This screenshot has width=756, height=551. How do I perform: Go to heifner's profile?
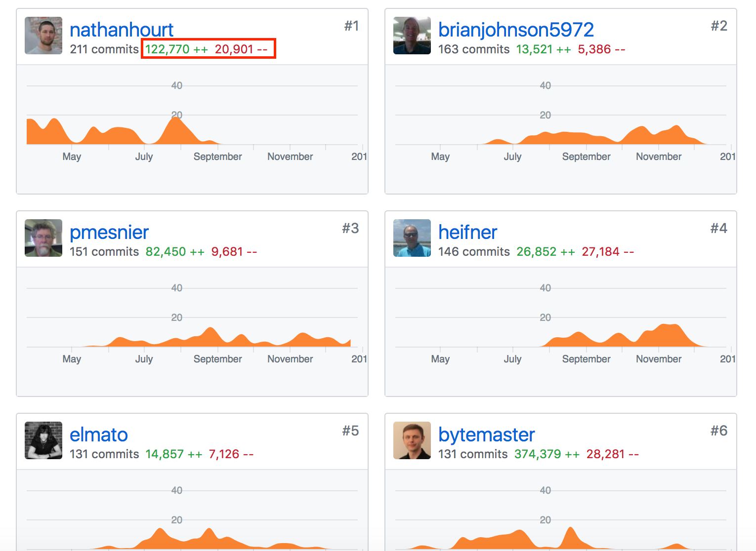pyautogui.click(x=467, y=232)
